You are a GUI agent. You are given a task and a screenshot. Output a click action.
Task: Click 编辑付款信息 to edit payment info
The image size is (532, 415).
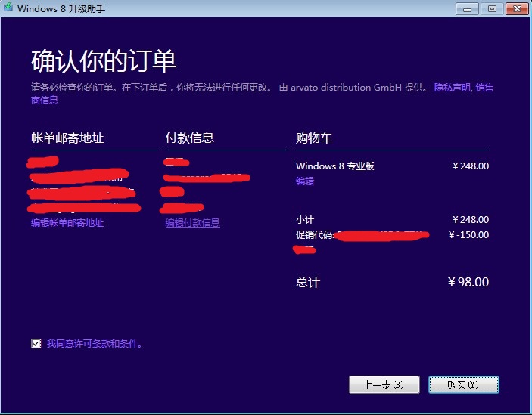coord(192,223)
